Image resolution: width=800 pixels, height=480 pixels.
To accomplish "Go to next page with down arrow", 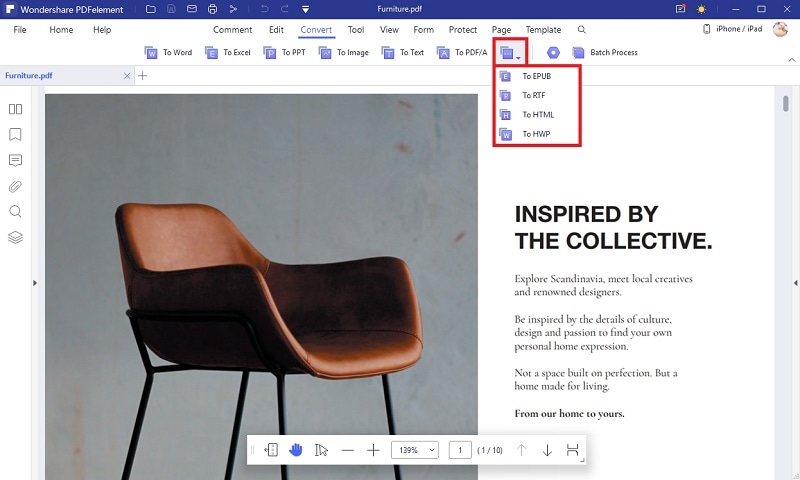I will (x=547, y=450).
